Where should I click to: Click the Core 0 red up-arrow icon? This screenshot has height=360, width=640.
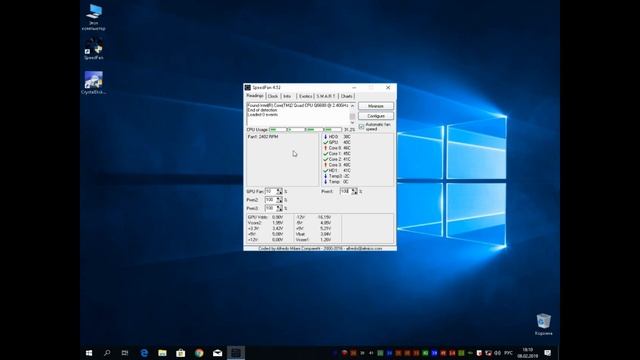[325, 148]
